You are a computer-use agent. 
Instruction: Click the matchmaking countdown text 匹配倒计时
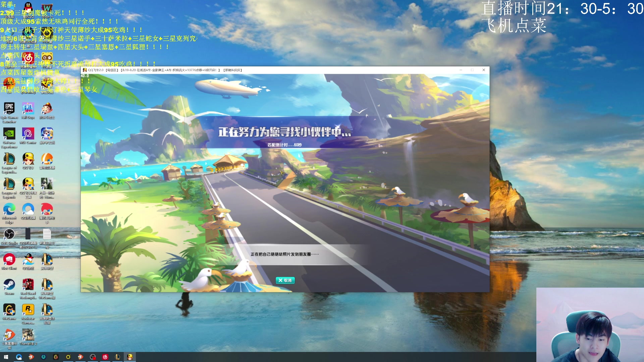[x=284, y=145]
